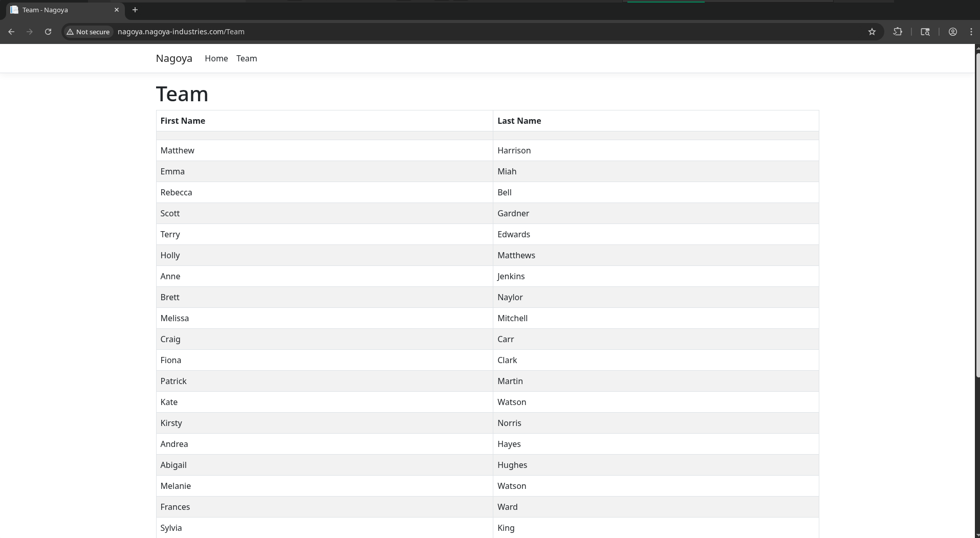Image resolution: width=980 pixels, height=538 pixels.
Task: Click the Not secure site info chip
Action: (x=88, y=32)
